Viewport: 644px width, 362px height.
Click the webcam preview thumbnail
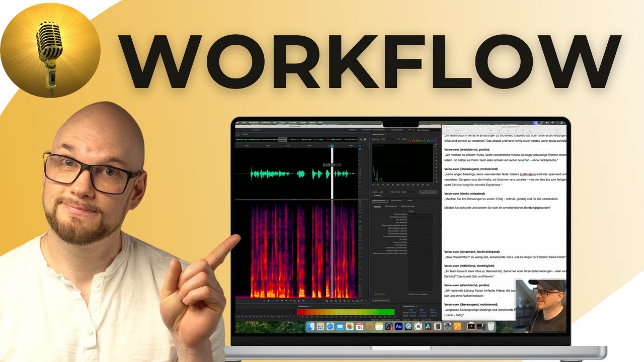pyautogui.click(x=540, y=306)
